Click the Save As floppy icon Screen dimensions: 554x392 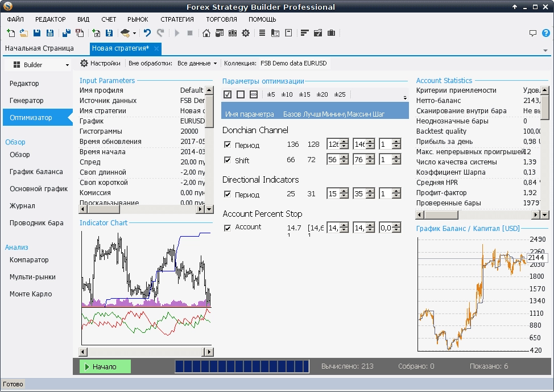(50, 33)
